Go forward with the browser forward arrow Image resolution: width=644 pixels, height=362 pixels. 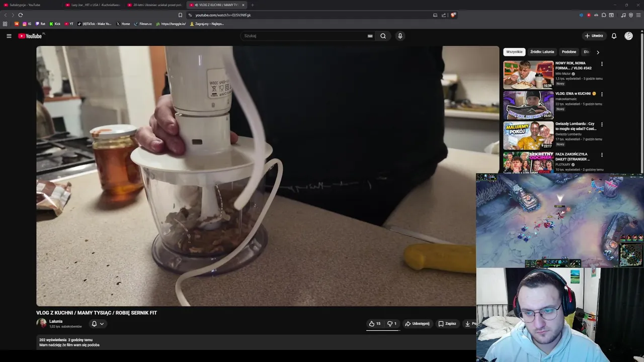(13, 15)
